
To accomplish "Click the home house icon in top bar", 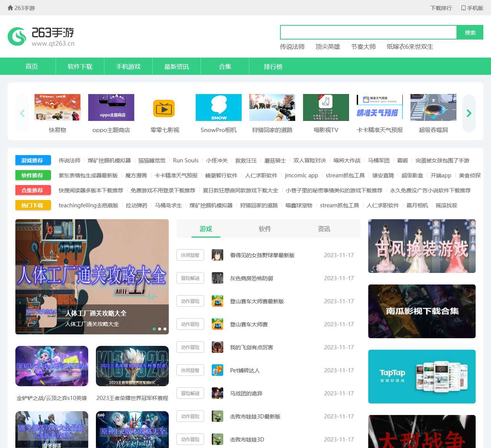I will [x=9, y=7].
